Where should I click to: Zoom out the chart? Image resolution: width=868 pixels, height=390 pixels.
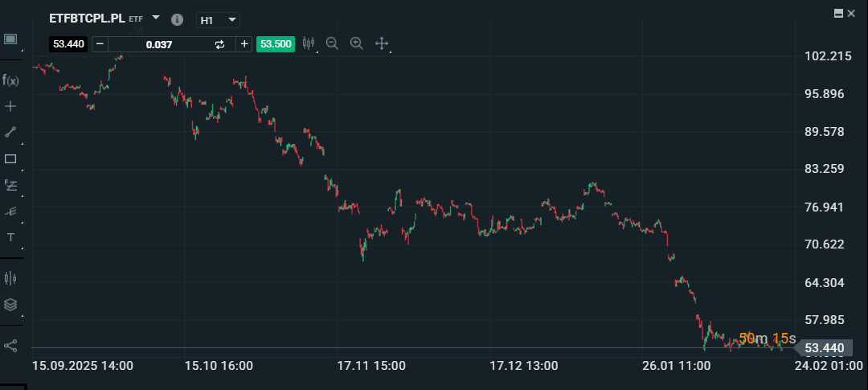click(x=332, y=43)
